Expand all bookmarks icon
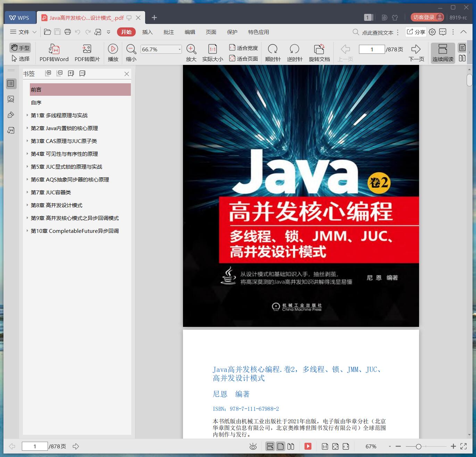Viewport: 476px width, 457px height. tap(48, 73)
